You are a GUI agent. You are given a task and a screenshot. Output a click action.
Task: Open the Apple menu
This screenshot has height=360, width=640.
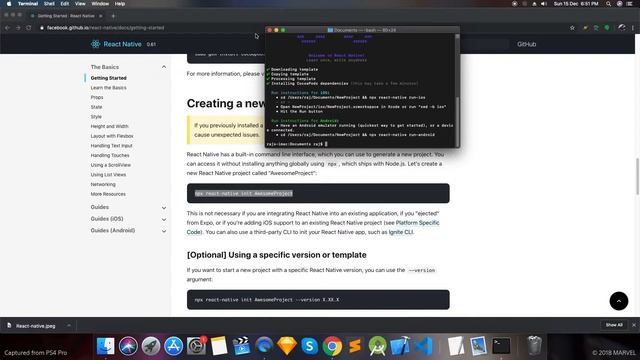click(x=9, y=4)
